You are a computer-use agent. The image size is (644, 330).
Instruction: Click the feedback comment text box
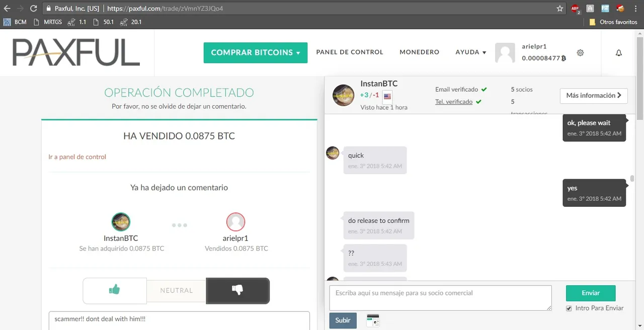tap(179, 321)
